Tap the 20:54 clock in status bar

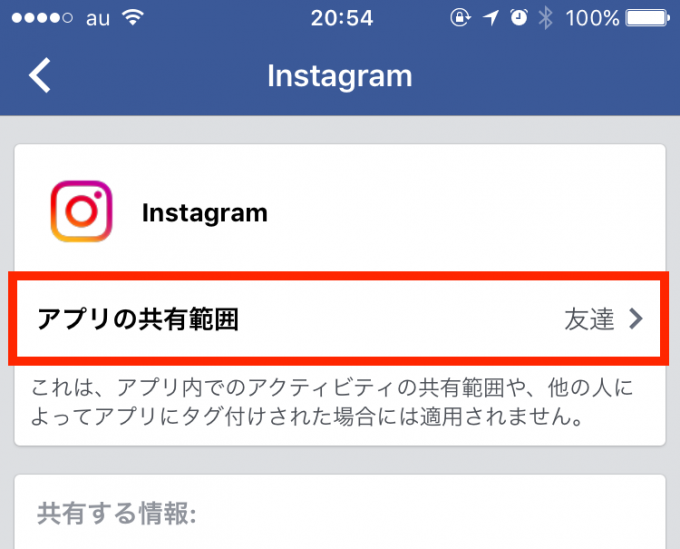tap(342, 18)
